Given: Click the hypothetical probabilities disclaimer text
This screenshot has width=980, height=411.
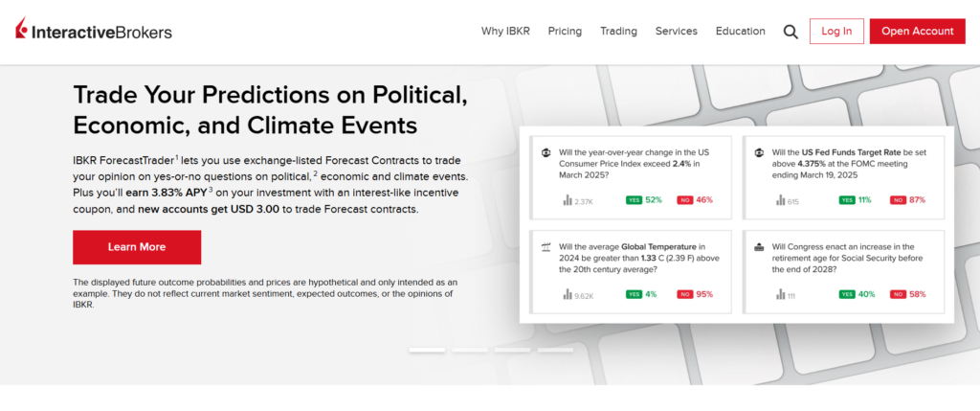Looking at the screenshot, I should (x=266, y=293).
